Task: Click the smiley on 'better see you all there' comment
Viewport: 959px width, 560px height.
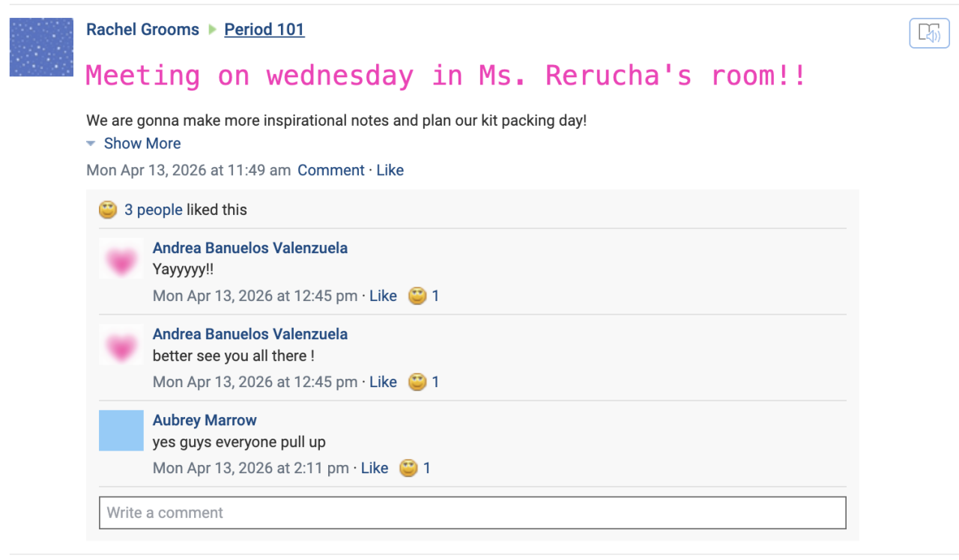Action: tap(417, 383)
